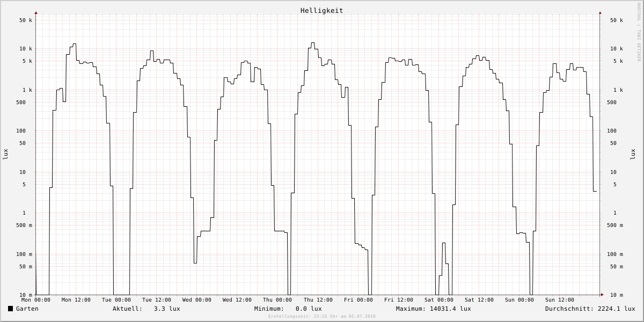The image size is (644, 322).
Task: Click the vertical "lux" label beside right axis
Action: coord(633,155)
